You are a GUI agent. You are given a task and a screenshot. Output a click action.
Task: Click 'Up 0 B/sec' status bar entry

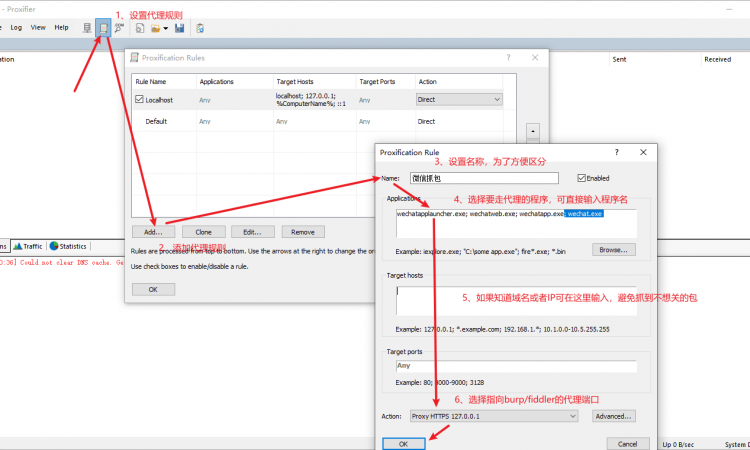point(678,444)
